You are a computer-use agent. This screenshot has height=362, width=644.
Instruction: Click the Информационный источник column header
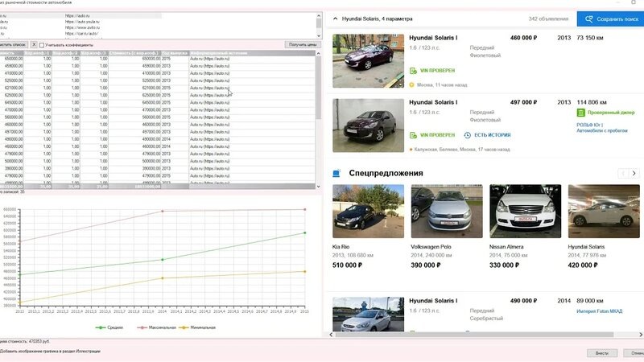point(252,53)
